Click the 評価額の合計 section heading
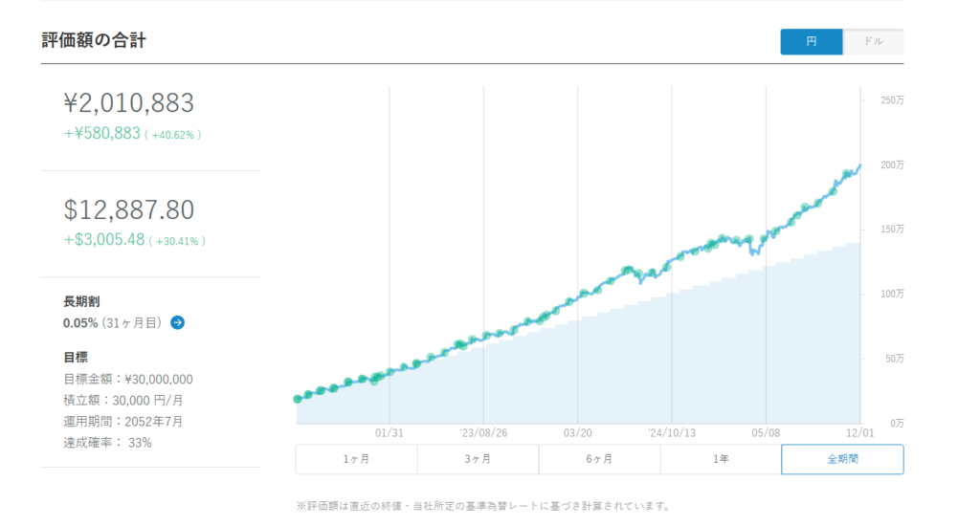The height and width of the screenshot is (526, 980). coord(94,40)
